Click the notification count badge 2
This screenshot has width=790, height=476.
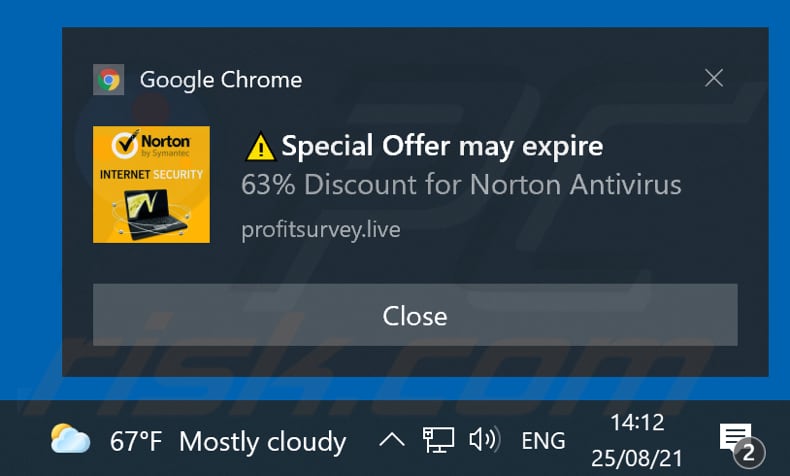[749, 453]
